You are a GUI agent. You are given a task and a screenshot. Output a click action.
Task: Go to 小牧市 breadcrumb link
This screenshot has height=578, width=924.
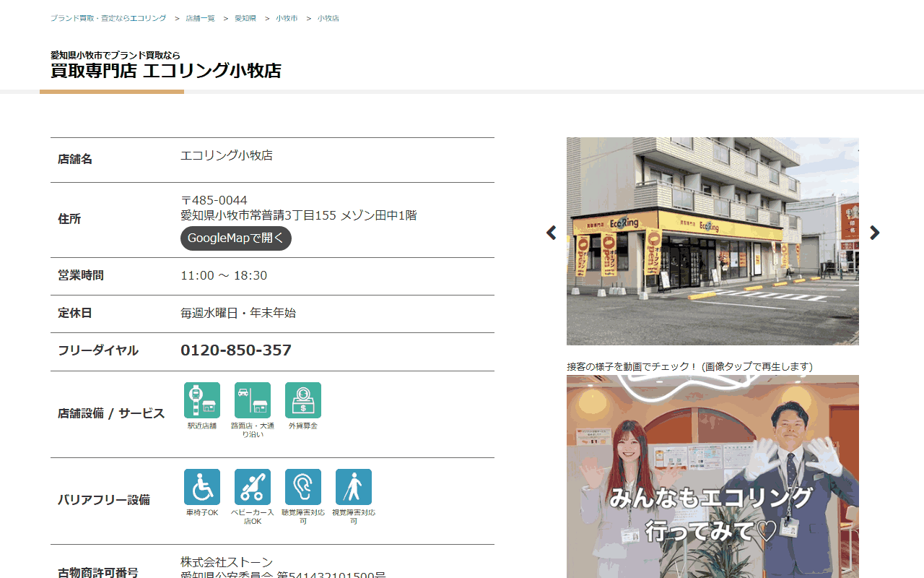click(x=287, y=18)
